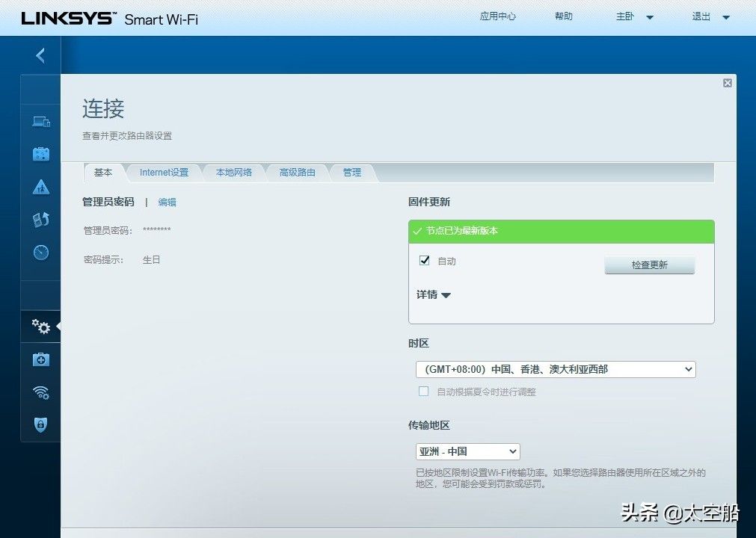Switch to the 高级路由 tab

[297, 173]
